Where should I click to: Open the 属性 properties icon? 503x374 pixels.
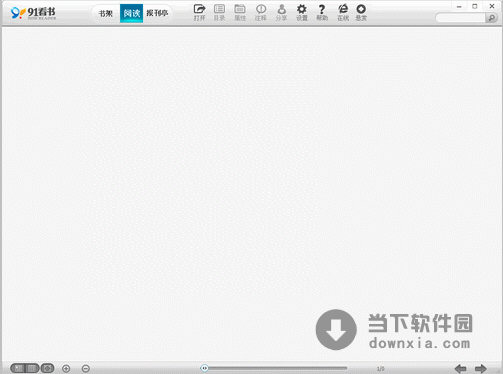tap(240, 13)
